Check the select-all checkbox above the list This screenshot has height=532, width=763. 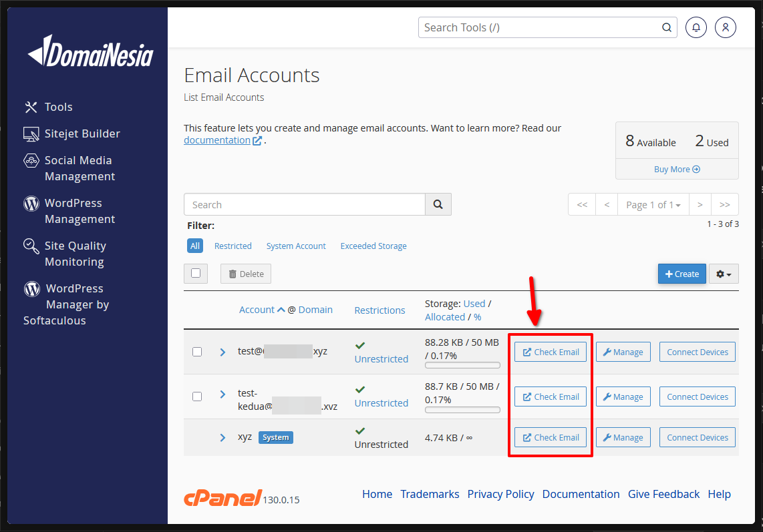click(196, 274)
